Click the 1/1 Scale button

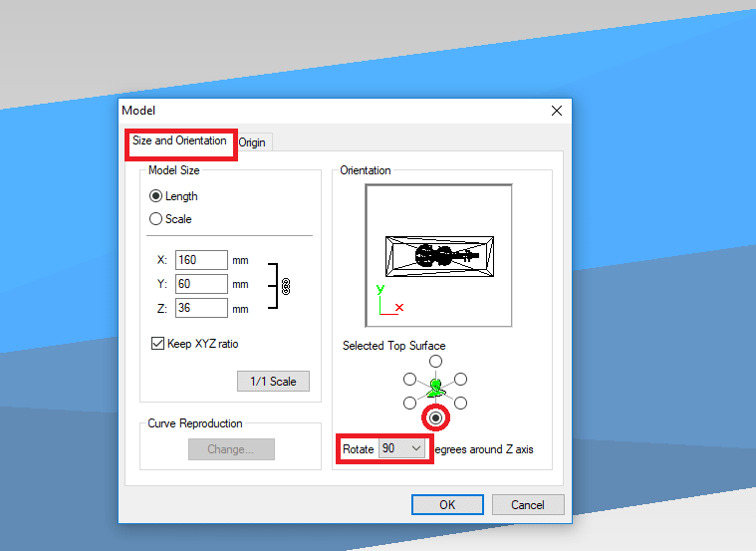tap(273, 382)
